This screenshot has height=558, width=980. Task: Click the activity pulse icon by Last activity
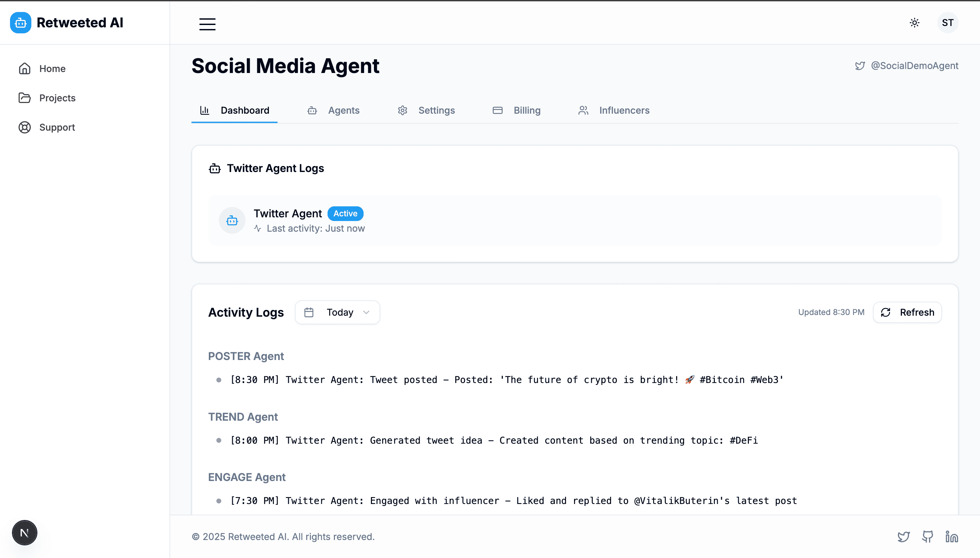257,228
